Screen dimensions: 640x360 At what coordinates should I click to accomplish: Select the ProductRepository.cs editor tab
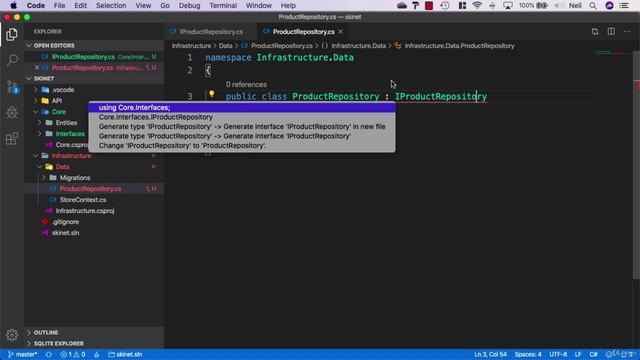[303, 31]
